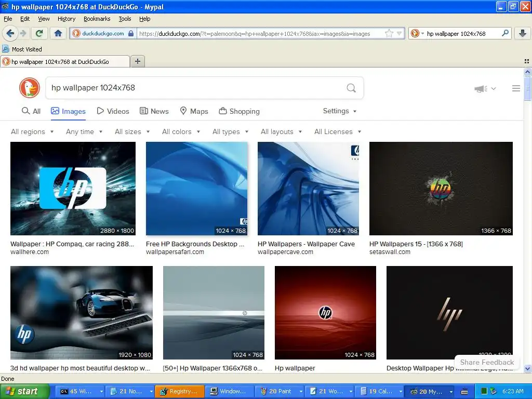The image size is (532, 399).
Task: Open HP Compaq car racing wallpaper thumbnail
Action: (x=73, y=188)
